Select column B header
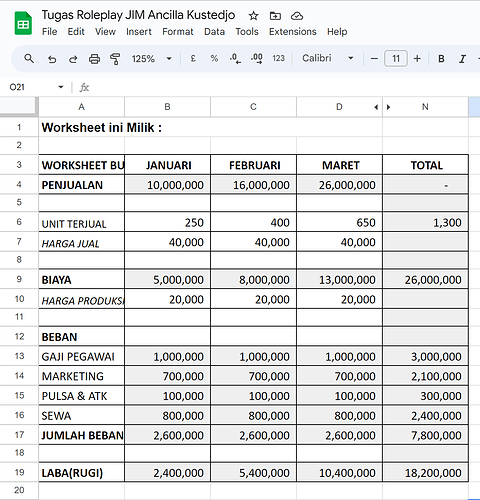 click(167, 107)
